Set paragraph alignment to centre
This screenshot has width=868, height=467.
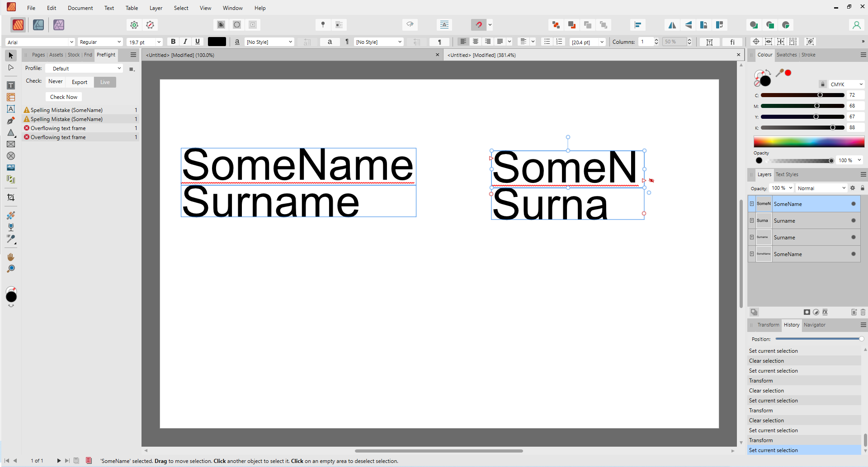pyautogui.click(x=476, y=42)
